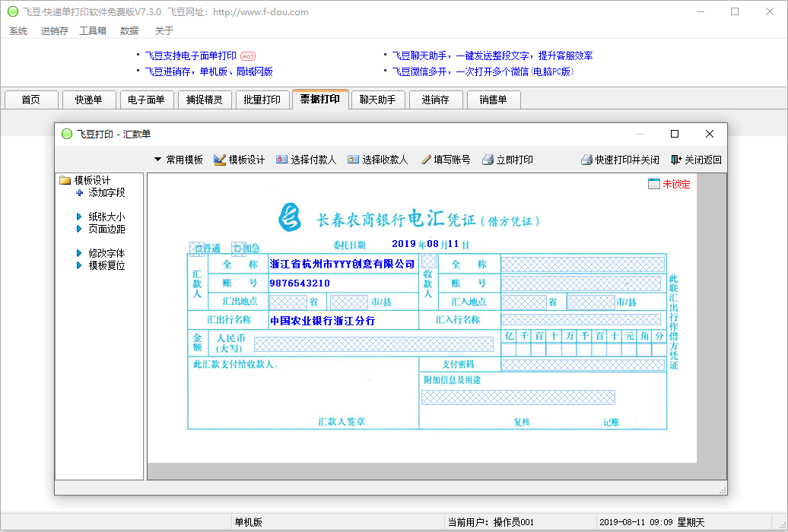Click the 添加字段 tree item label
This screenshot has width=788, height=532.
(106, 192)
